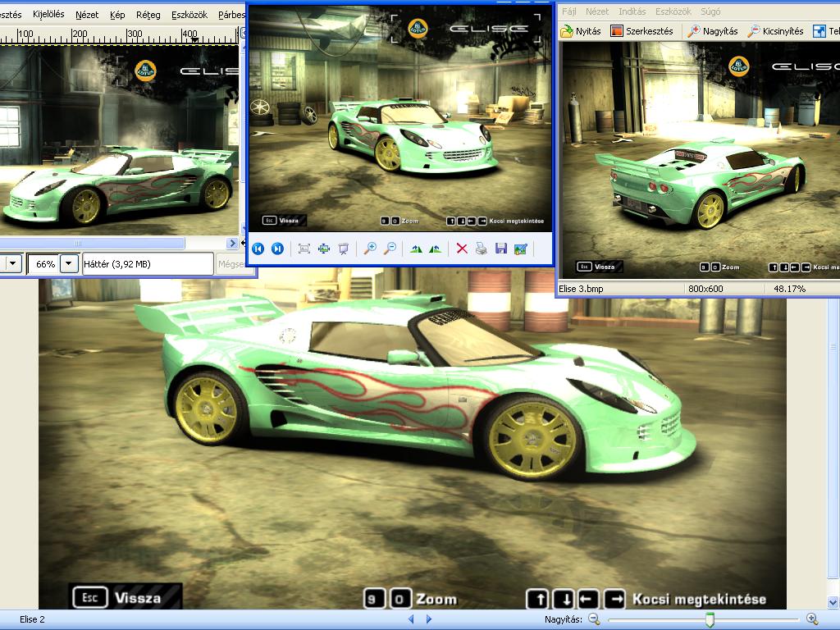The width and height of the screenshot is (840, 630).
Task: Open the Súgó menu
Action: [x=710, y=11]
